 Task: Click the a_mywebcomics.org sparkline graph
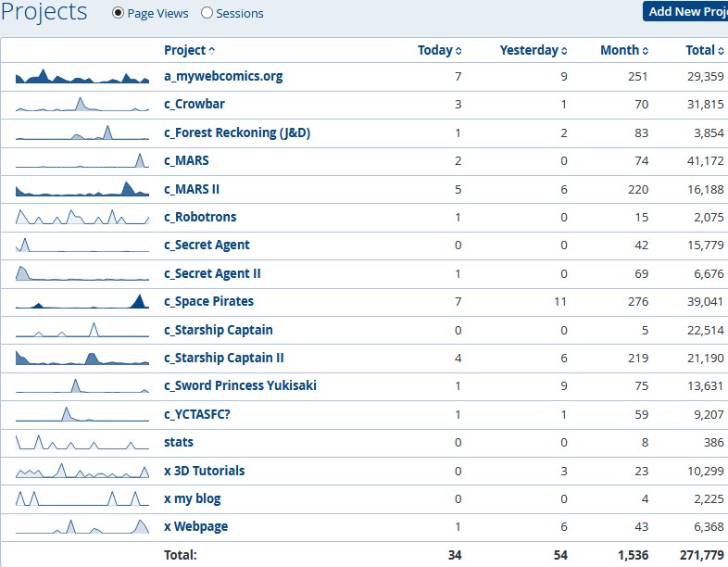(82, 77)
